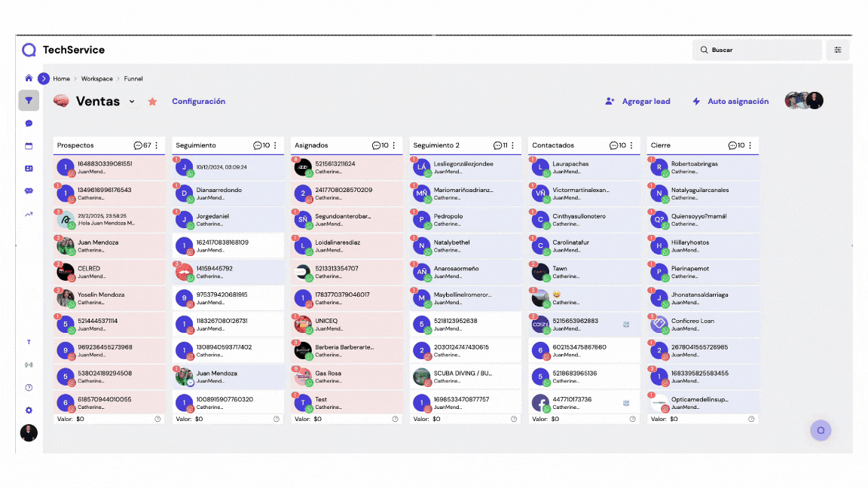Open the Prospectos column three-dot menu

tap(157, 145)
